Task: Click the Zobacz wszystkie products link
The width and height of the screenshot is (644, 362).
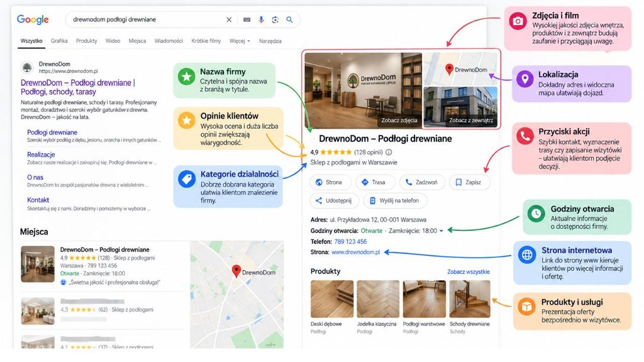Action: pos(468,271)
